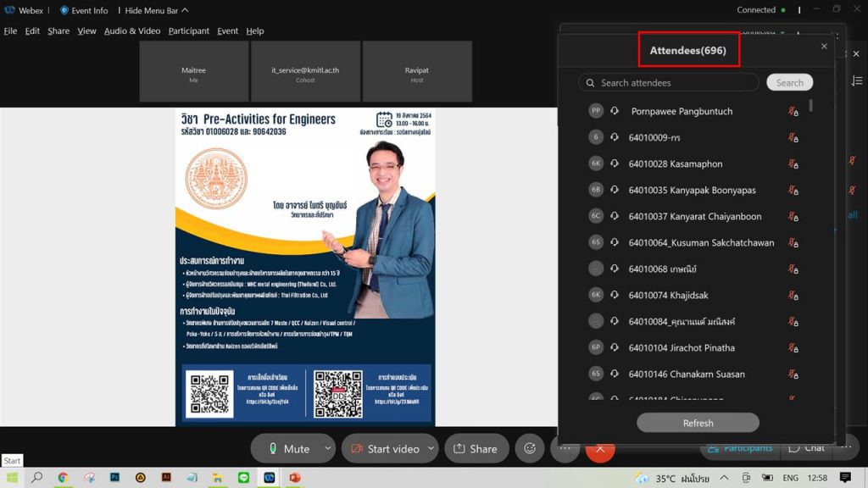The height and width of the screenshot is (488, 868).
Task: Click the Event Info shield icon
Action: point(64,10)
